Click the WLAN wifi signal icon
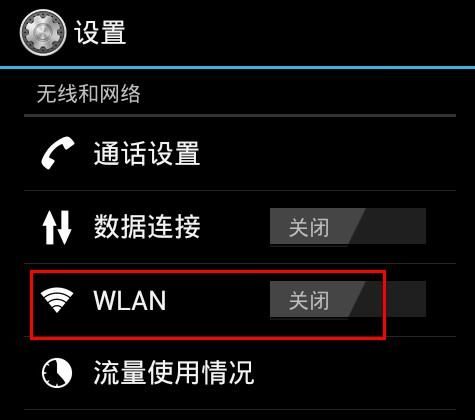The height and width of the screenshot is (420, 475). [x=57, y=300]
